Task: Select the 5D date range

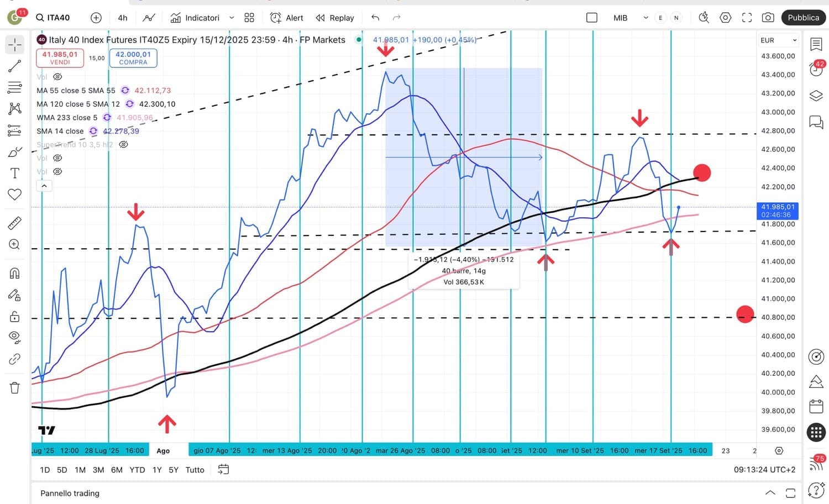Action: pos(62,470)
